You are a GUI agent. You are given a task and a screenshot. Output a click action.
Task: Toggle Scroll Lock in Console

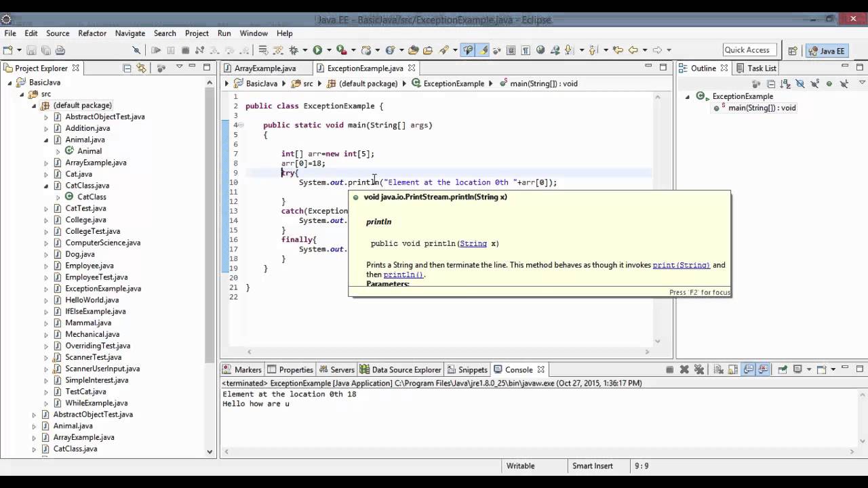(733, 369)
